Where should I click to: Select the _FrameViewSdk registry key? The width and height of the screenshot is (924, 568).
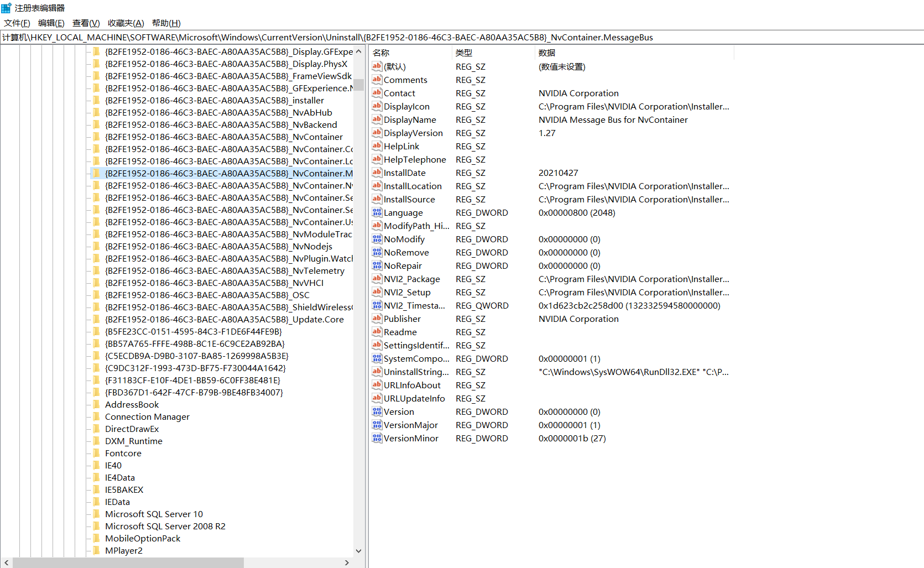pyautogui.click(x=228, y=76)
